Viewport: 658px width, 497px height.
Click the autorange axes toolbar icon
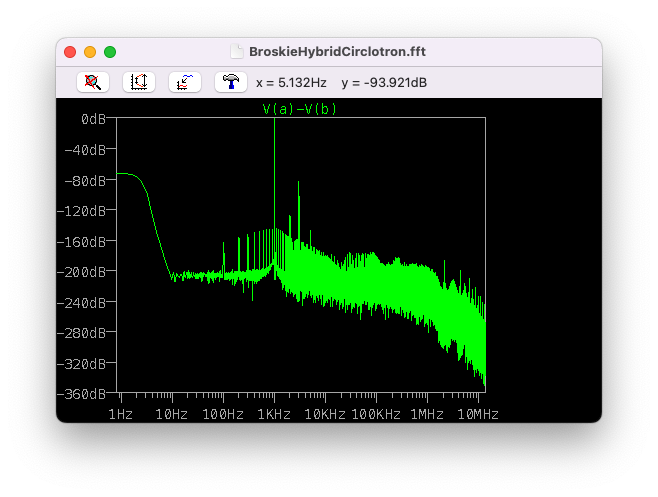point(139,82)
